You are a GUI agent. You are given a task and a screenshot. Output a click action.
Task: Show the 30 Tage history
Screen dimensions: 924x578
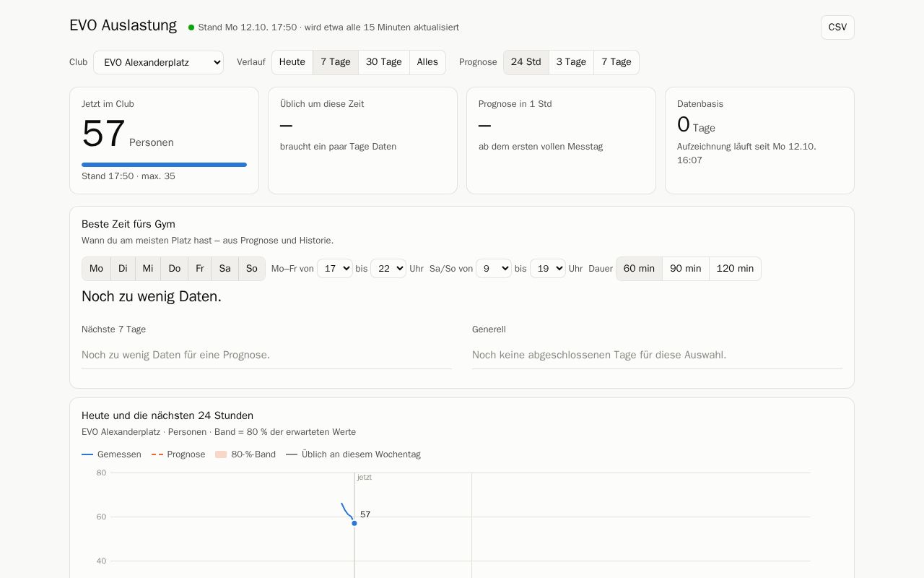pyautogui.click(x=384, y=62)
